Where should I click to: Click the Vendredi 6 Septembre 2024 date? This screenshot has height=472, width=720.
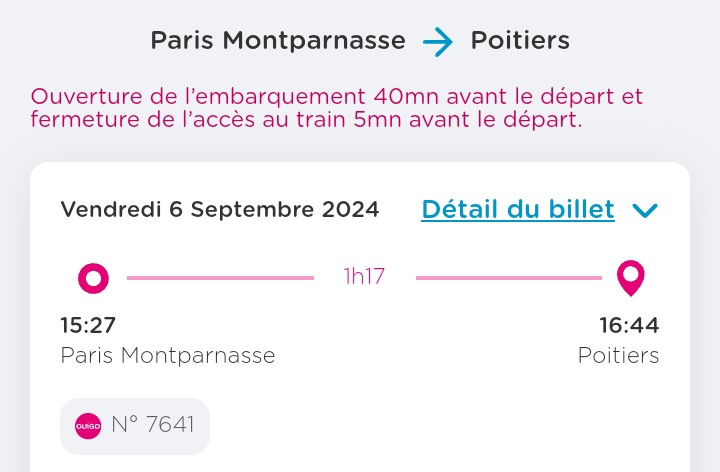click(220, 209)
